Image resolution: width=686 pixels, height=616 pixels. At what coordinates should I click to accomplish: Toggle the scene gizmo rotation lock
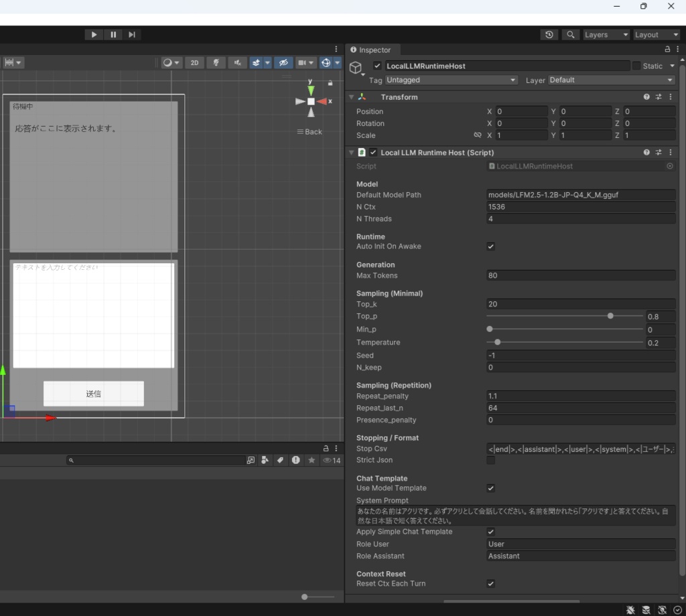330,83
